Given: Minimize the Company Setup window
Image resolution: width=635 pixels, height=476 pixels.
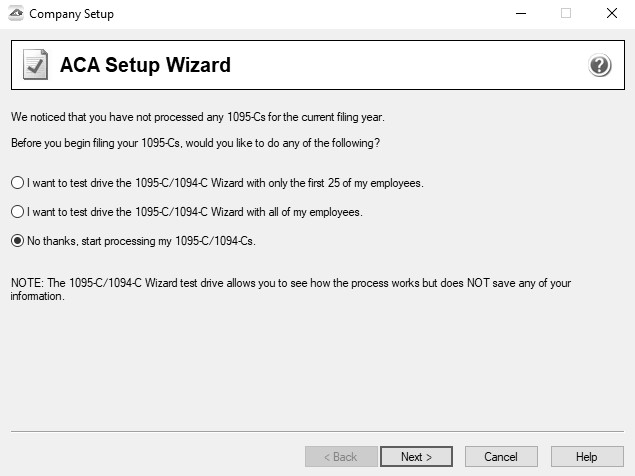Looking at the screenshot, I should (x=521, y=13).
